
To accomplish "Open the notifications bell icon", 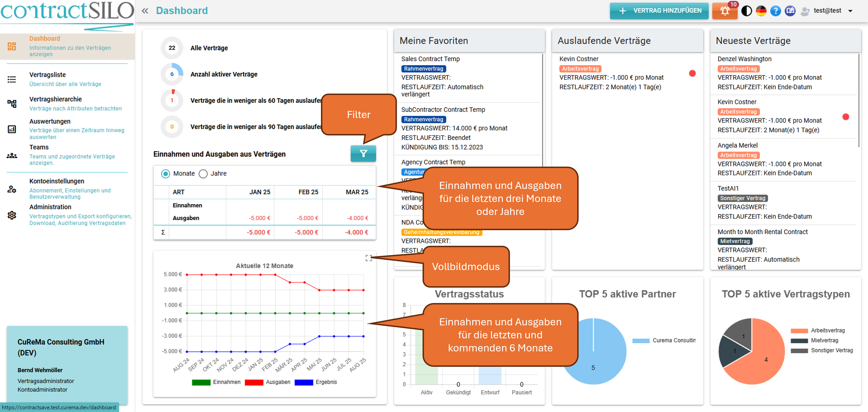I will (724, 11).
